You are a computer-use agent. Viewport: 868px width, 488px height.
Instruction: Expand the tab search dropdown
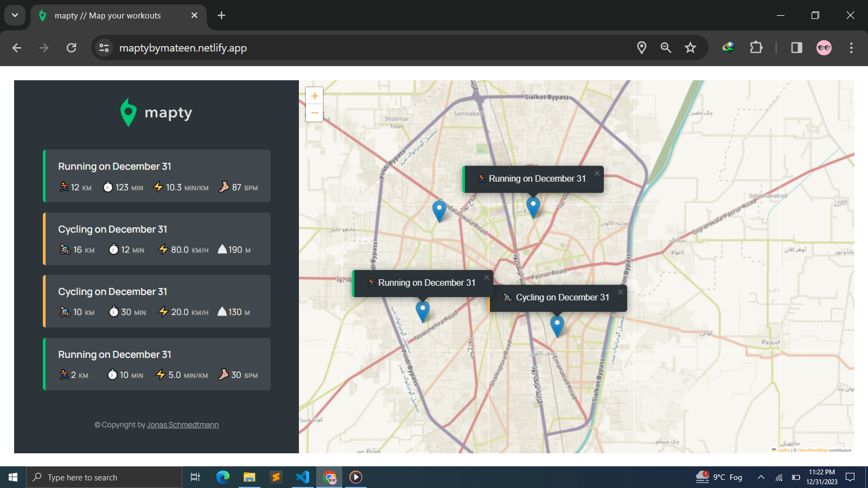click(15, 15)
